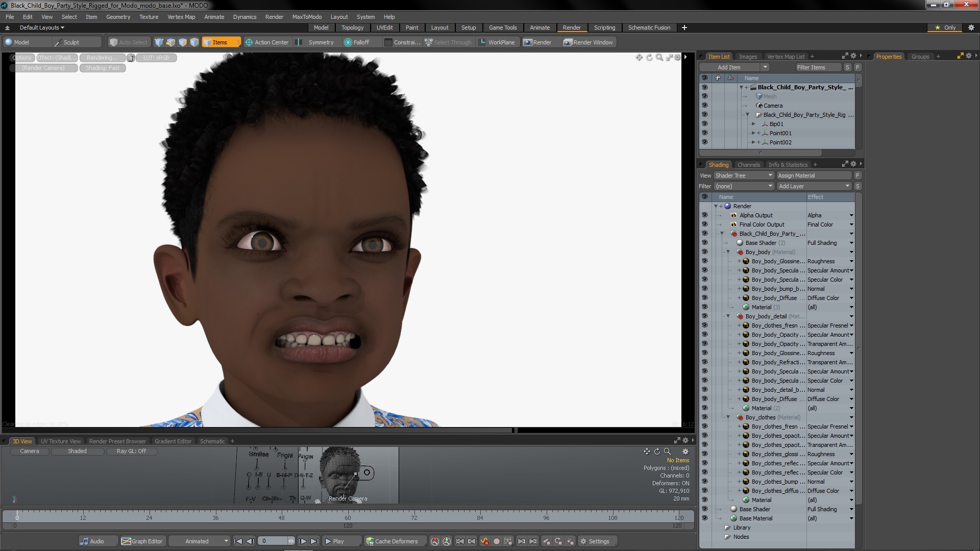Open the Action Center options

tap(267, 42)
